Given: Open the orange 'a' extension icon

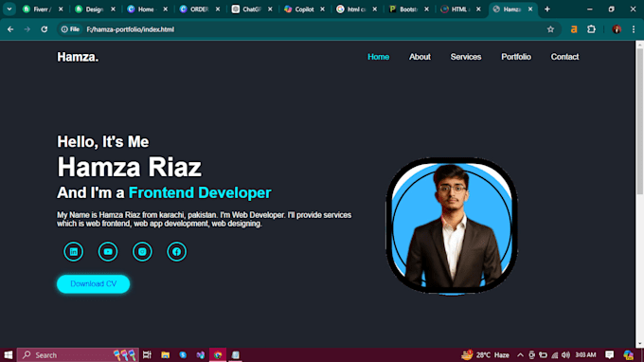Looking at the screenshot, I should pyautogui.click(x=574, y=29).
